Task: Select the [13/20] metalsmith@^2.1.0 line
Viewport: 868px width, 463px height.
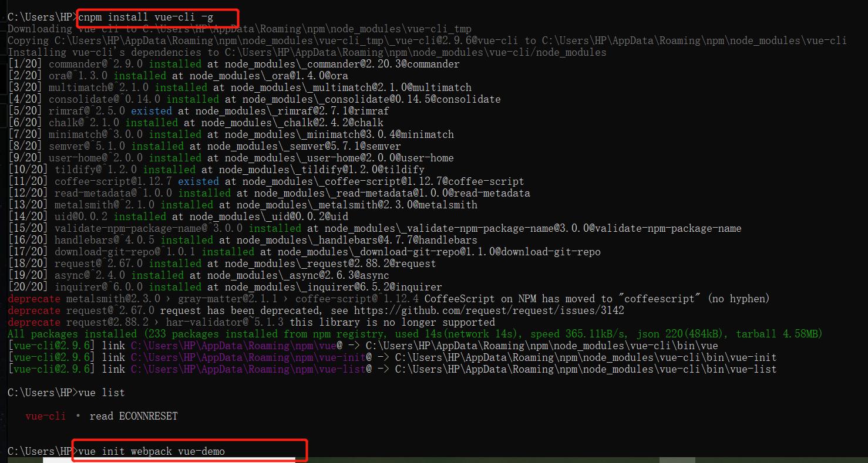Action: coord(243,205)
